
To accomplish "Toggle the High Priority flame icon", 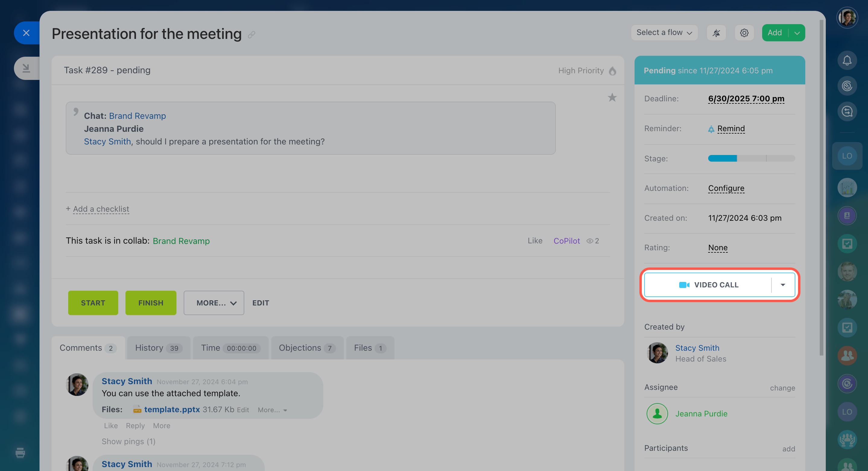I will (613, 71).
